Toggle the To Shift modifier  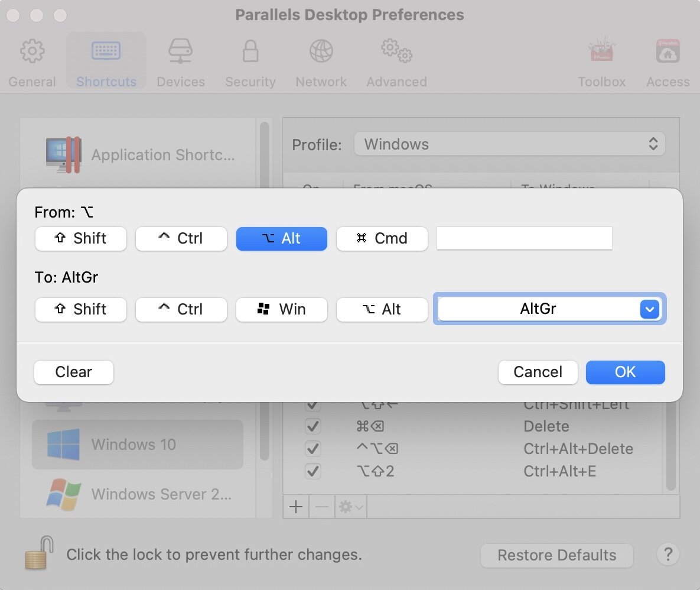point(81,309)
